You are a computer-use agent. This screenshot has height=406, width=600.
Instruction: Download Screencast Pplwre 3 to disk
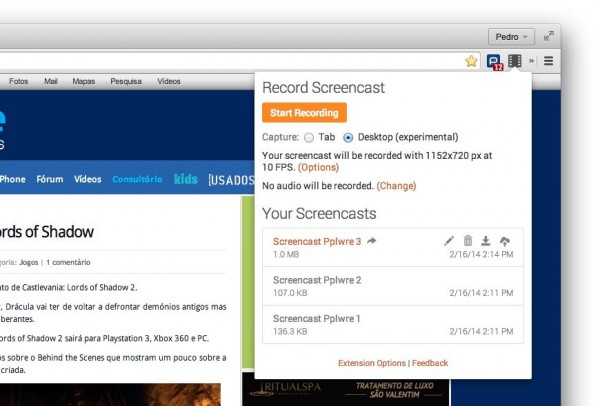pyautogui.click(x=486, y=241)
